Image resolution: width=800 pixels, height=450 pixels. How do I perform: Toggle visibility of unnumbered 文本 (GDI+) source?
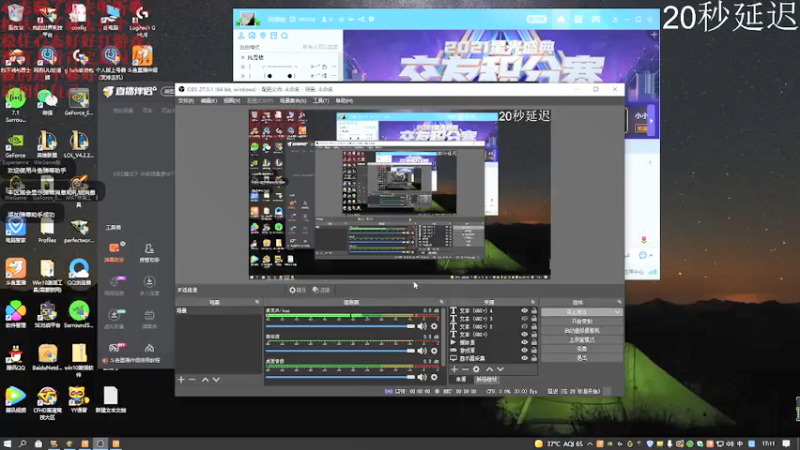tap(524, 335)
